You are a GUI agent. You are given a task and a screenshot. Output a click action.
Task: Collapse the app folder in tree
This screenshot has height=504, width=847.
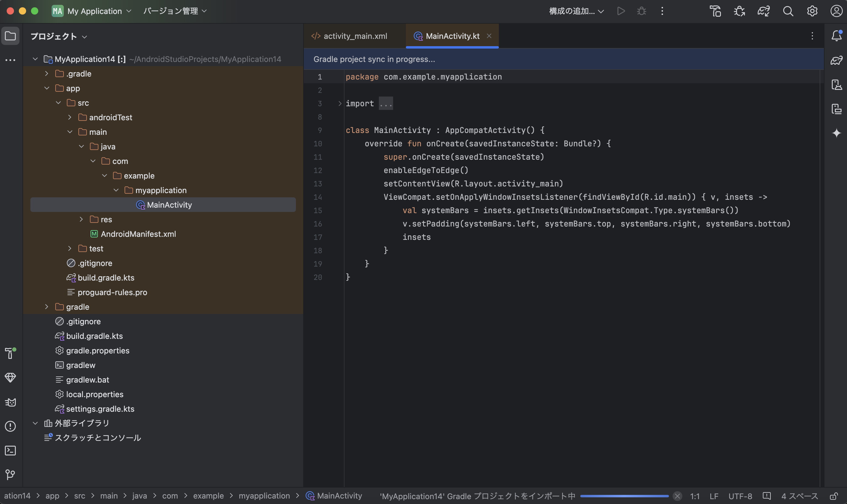pyautogui.click(x=47, y=88)
